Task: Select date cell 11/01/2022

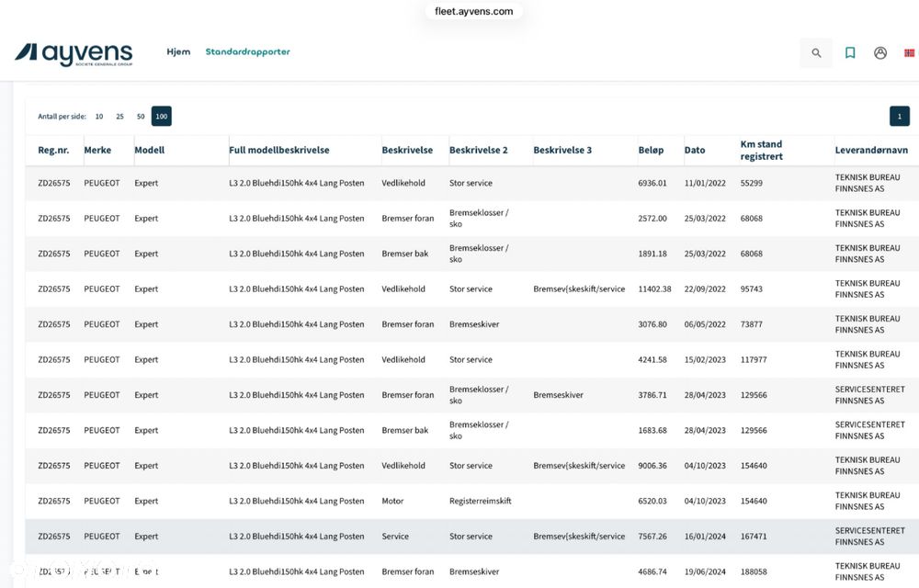Action: click(x=705, y=183)
